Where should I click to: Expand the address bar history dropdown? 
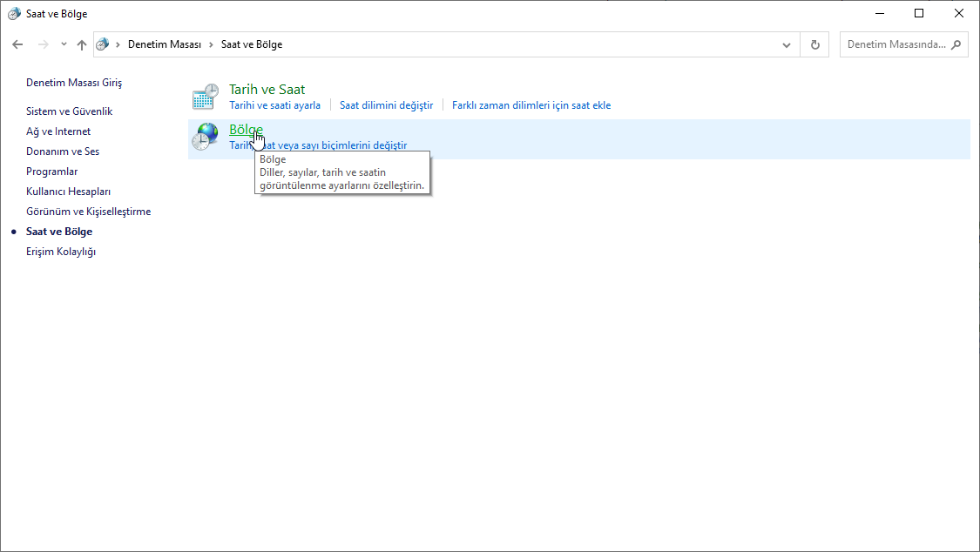787,44
